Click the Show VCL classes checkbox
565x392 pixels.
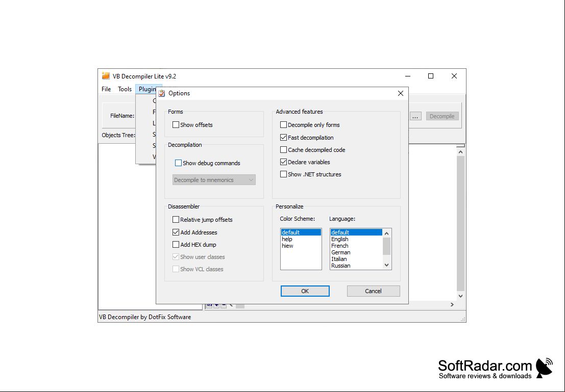[176, 269]
